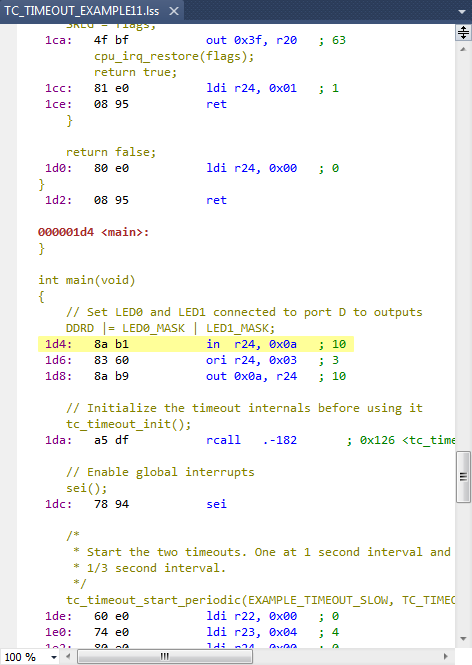Expand the zoom level dropdown arrow
The width and height of the screenshot is (472, 665).
pyautogui.click(x=54, y=657)
